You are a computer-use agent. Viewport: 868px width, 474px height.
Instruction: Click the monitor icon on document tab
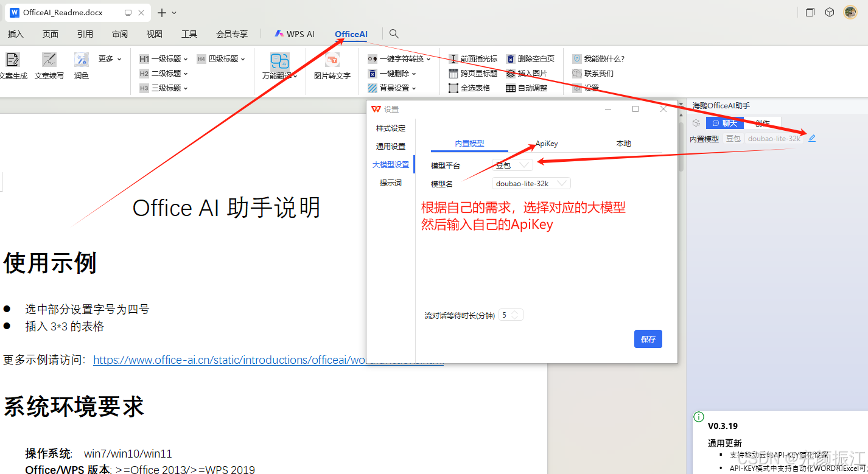(x=128, y=13)
